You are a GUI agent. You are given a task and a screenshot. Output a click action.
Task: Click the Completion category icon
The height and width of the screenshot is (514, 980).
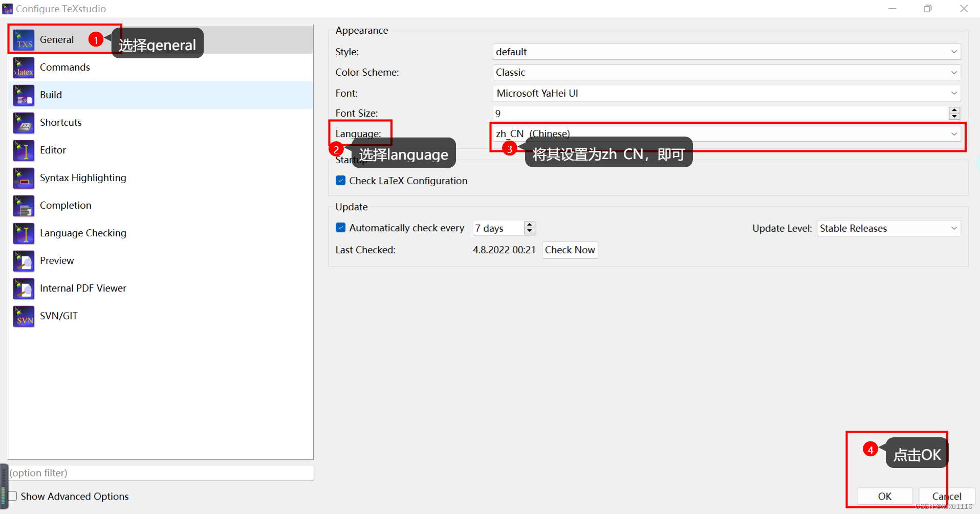pos(24,206)
